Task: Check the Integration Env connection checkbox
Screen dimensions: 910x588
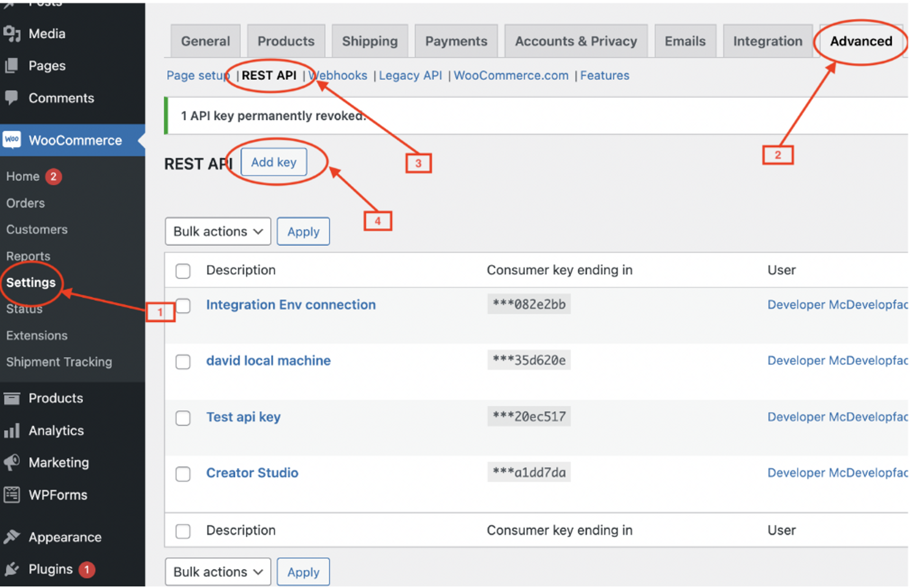Action: click(183, 306)
